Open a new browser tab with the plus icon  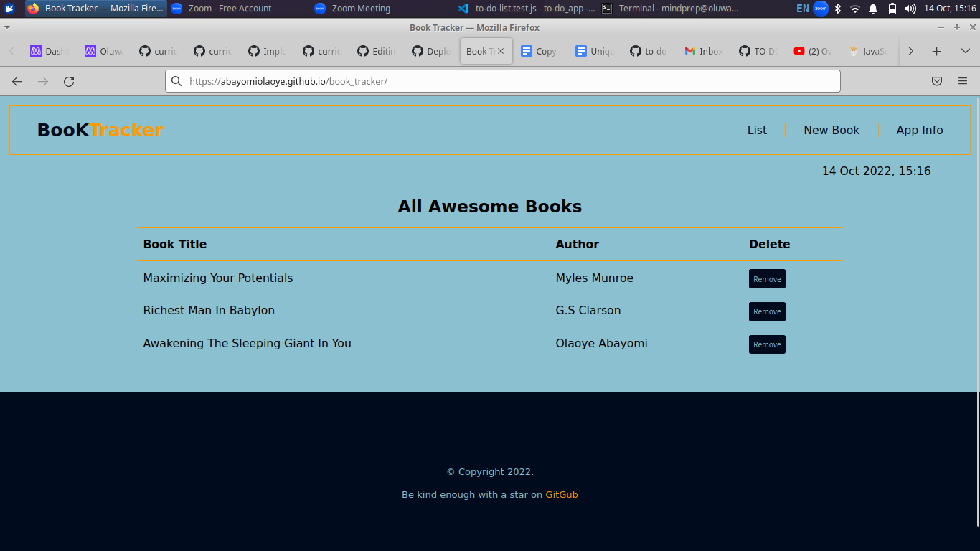point(936,51)
